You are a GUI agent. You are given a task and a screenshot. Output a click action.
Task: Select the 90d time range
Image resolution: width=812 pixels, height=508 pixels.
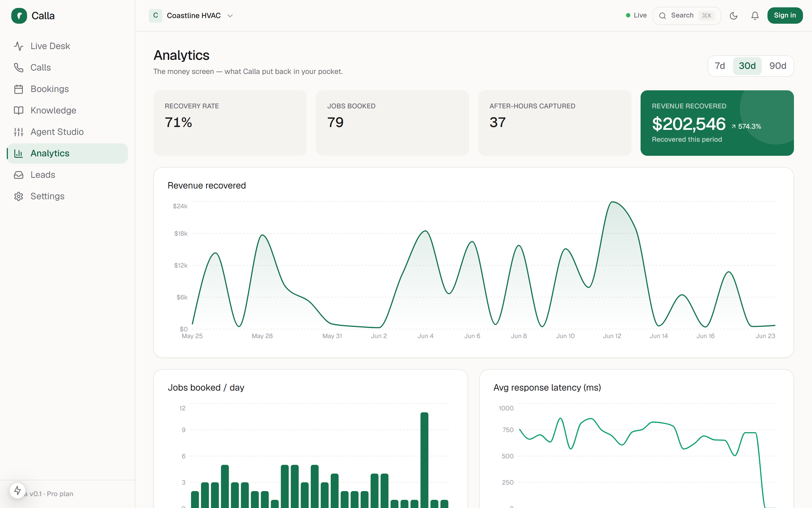(778, 66)
